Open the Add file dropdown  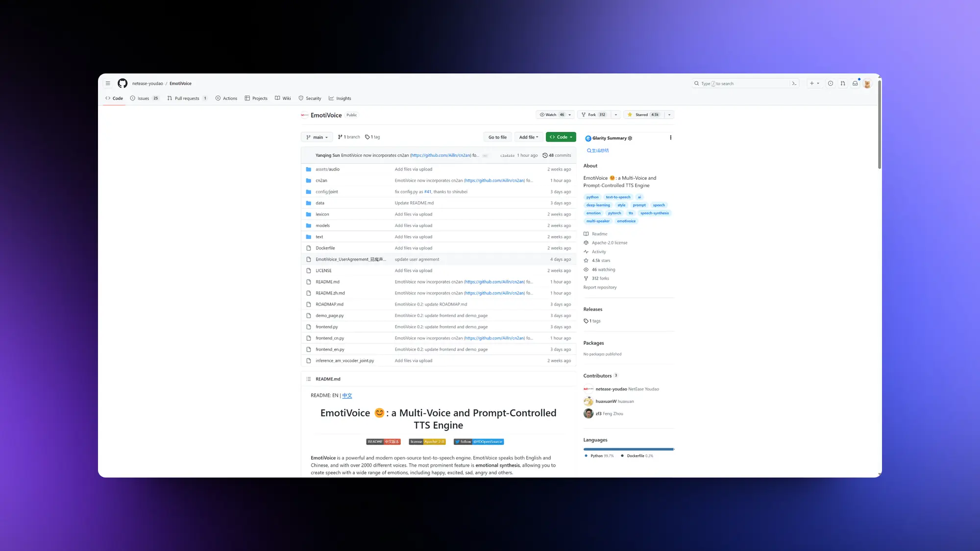click(x=529, y=137)
